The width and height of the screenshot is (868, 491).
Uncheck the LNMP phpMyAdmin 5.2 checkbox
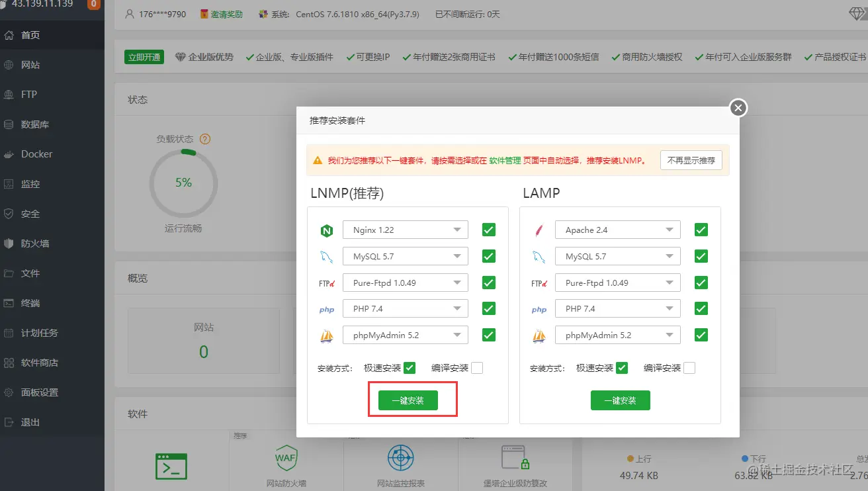click(x=489, y=335)
